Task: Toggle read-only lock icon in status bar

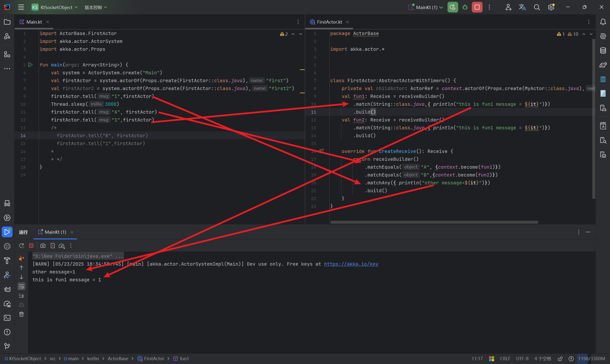Action: (x=560, y=359)
